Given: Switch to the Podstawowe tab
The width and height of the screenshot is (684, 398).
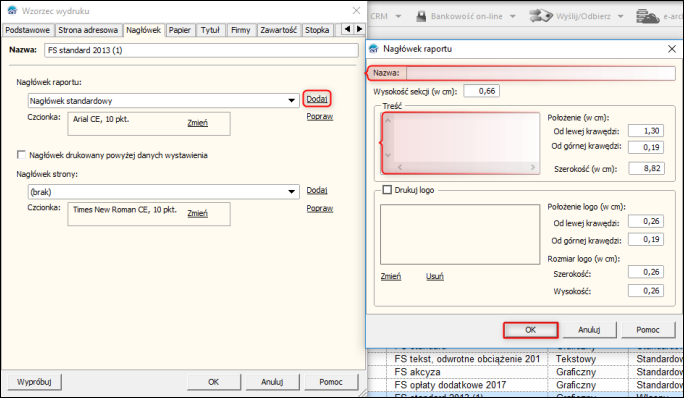Looking at the screenshot, I should (x=27, y=30).
